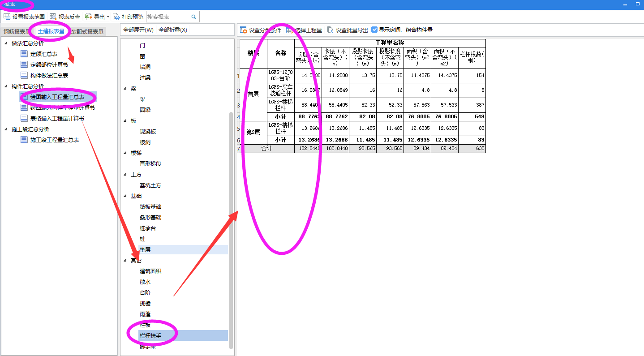
Task: Collapse the 楼梯 category
Action: coord(125,153)
